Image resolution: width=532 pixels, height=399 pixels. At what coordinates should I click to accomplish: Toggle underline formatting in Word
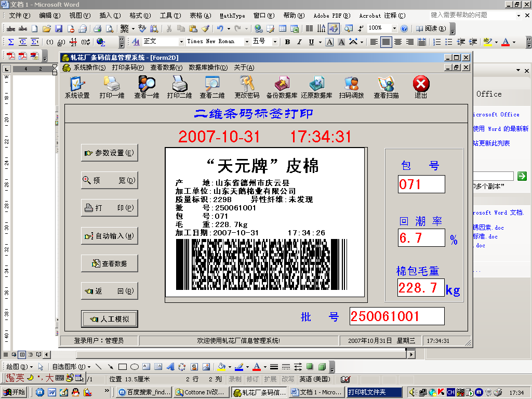click(x=311, y=42)
